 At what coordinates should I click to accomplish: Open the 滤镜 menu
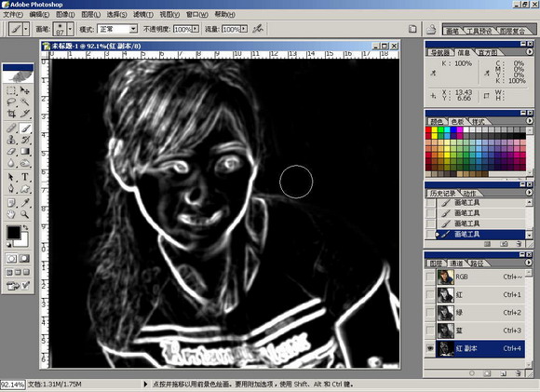pos(143,15)
